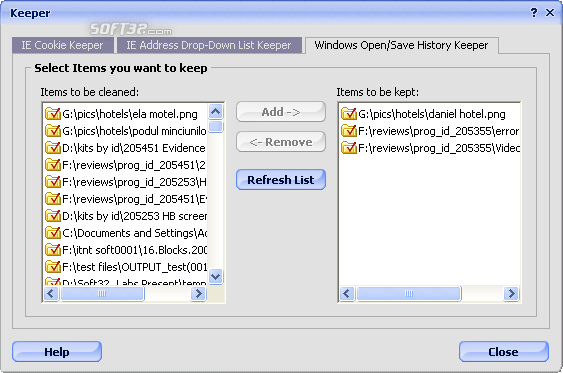
Task: Click the folder icon beside OUTPUT_test entry
Action: point(53,267)
